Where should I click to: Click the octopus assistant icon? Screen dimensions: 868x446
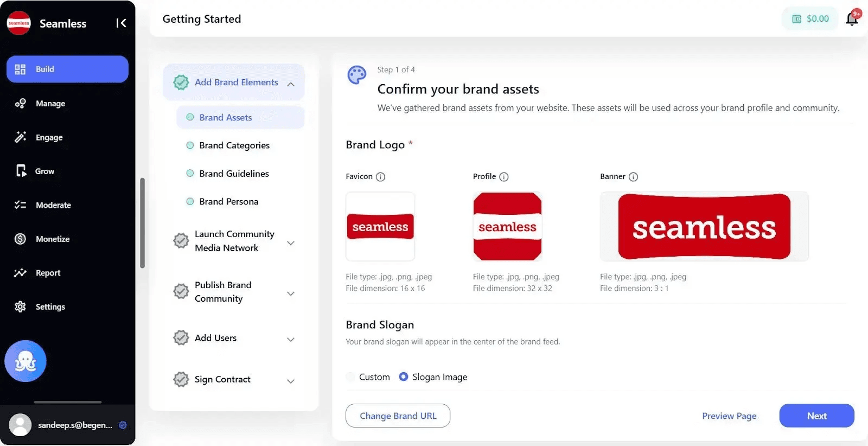(25, 361)
